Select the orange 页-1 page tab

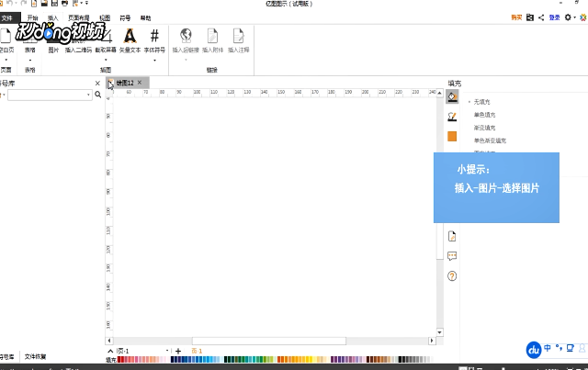pyautogui.click(x=197, y=351)
